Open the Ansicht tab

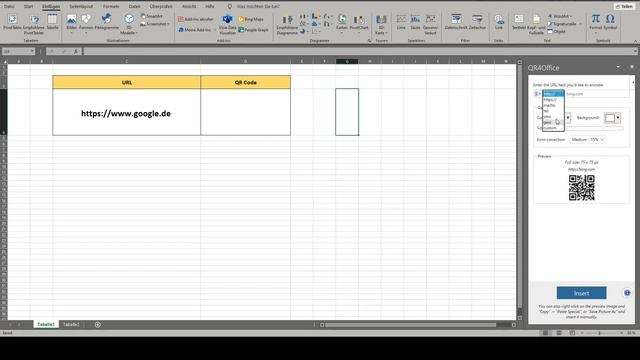point(189,7)
